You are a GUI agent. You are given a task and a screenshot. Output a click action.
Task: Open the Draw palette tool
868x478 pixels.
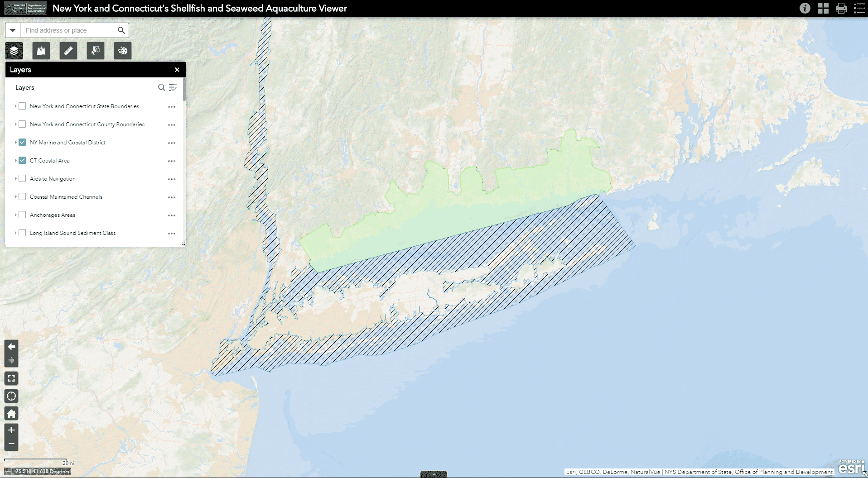pyautogui.click(x=122, y=51)
